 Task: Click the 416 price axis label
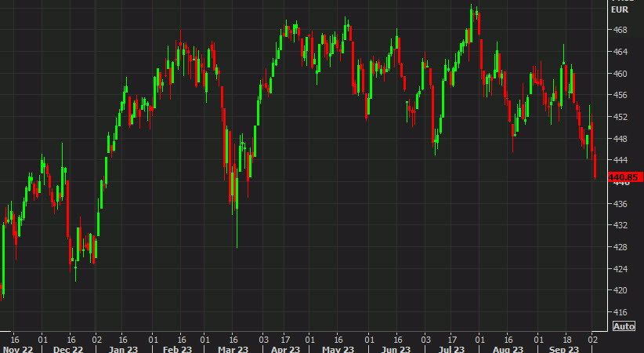pyautogui.click(x=620, y=312)
